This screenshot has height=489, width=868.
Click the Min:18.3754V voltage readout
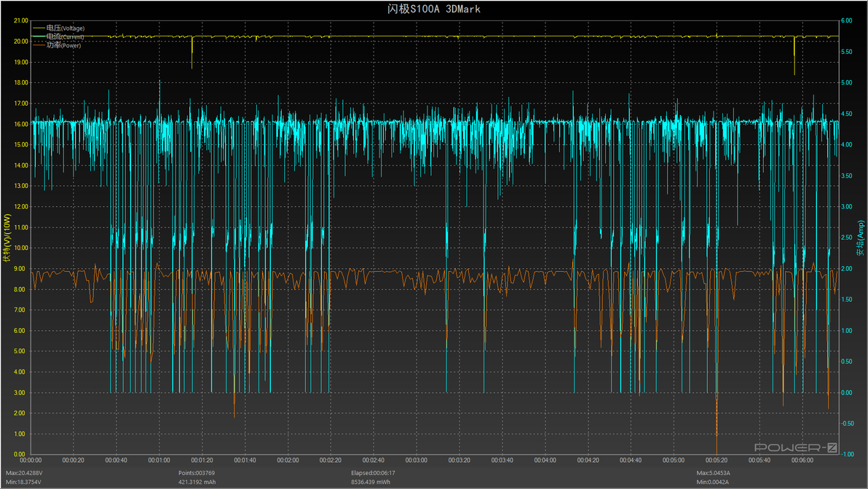[x=24, y=482]
